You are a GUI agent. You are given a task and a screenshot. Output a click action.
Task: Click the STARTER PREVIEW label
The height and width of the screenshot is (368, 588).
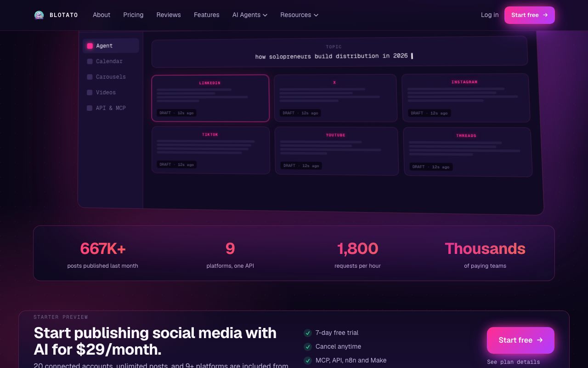tap(61, 317)
